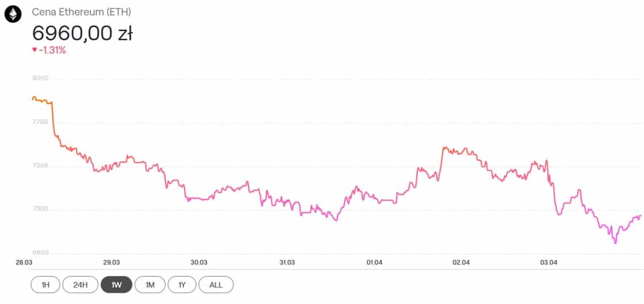This screenshot has width=644, height=304.
Task: Click the 31.03 date on axis
Action: click(287, 263)
